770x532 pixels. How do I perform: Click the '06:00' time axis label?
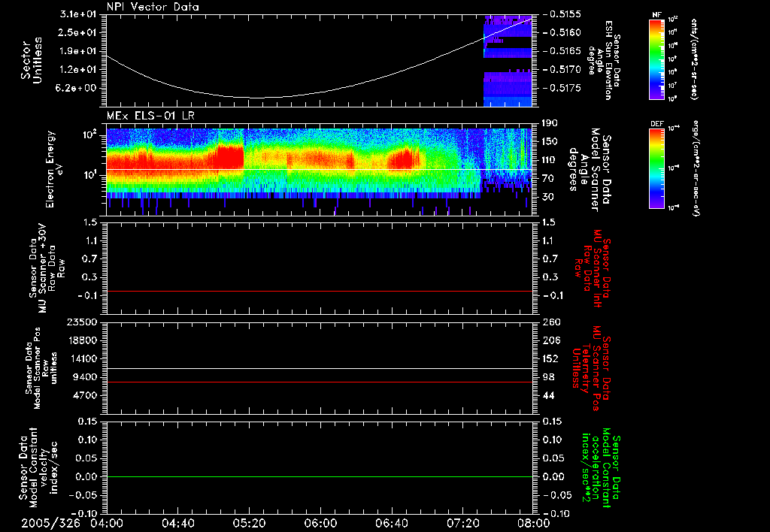(x=320, y=523)
